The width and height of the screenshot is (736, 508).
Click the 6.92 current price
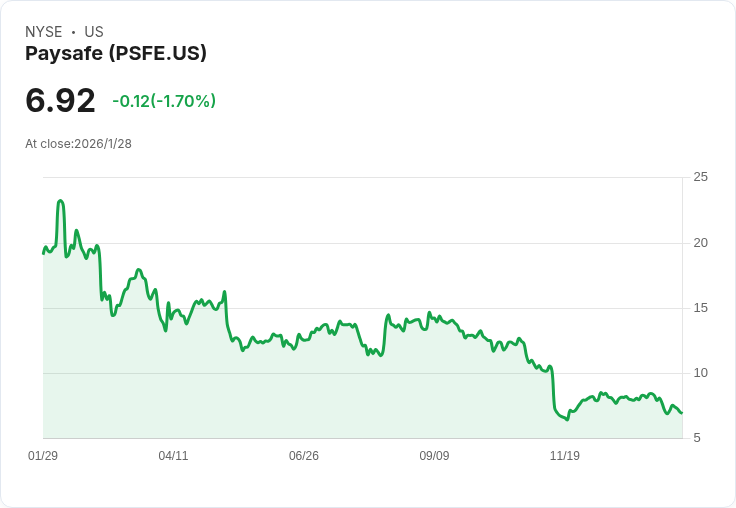(x=60, y=101)
